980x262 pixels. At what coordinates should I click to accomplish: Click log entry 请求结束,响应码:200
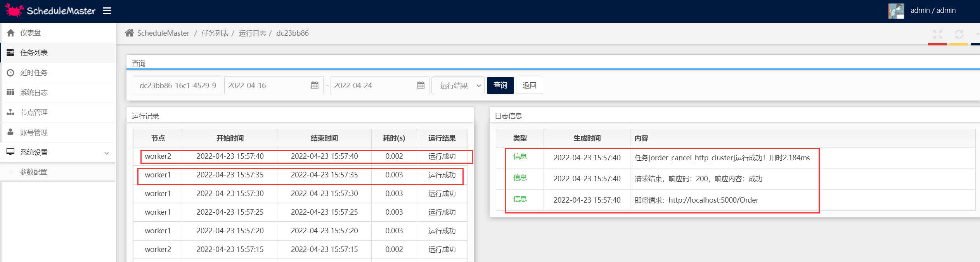click(698, 179)
